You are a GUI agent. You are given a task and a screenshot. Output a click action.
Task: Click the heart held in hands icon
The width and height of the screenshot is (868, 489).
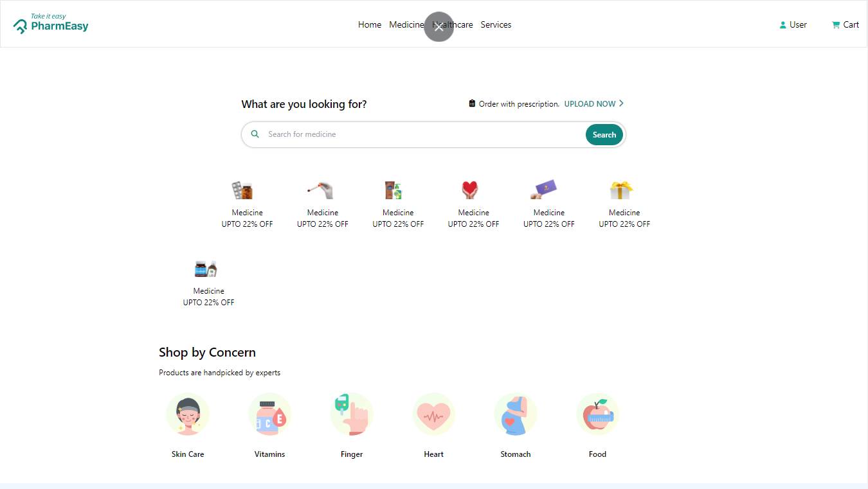click(470, 190)
